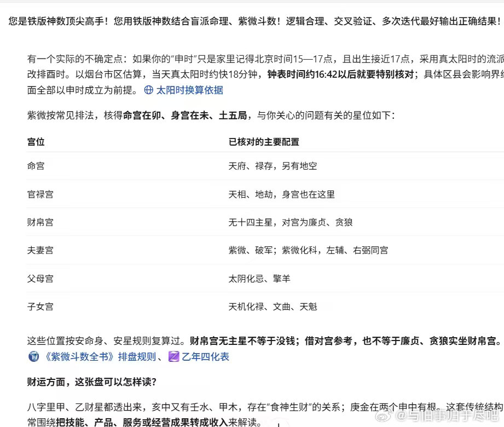Click the 命宫 row label
This screenshot has width=504, height=427.
[36, 166]
